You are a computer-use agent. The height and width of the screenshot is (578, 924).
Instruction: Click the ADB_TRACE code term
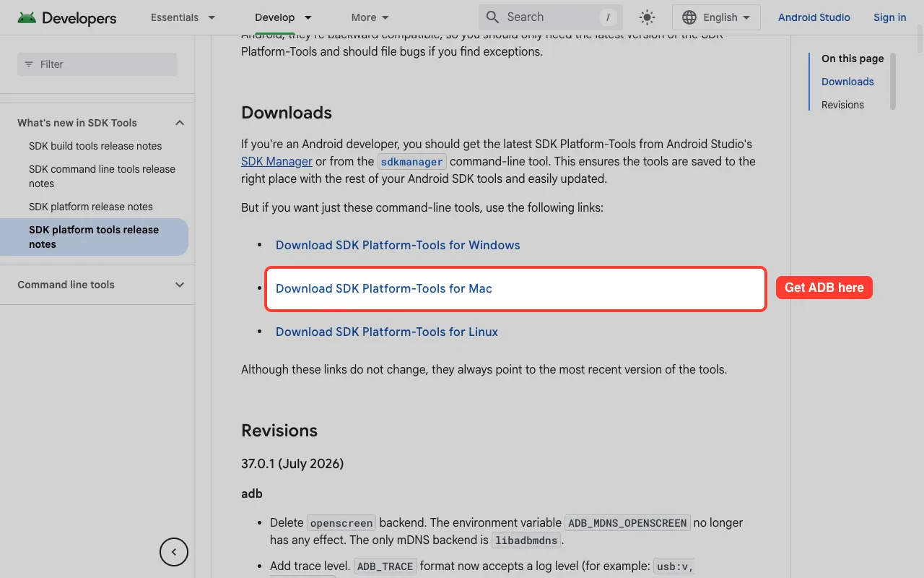click(x=385, y=566)
